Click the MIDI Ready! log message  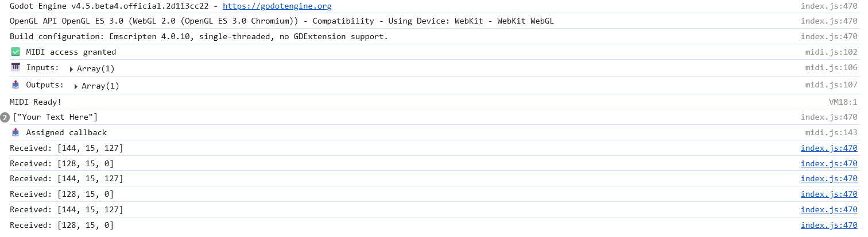(x=36, y=102)
